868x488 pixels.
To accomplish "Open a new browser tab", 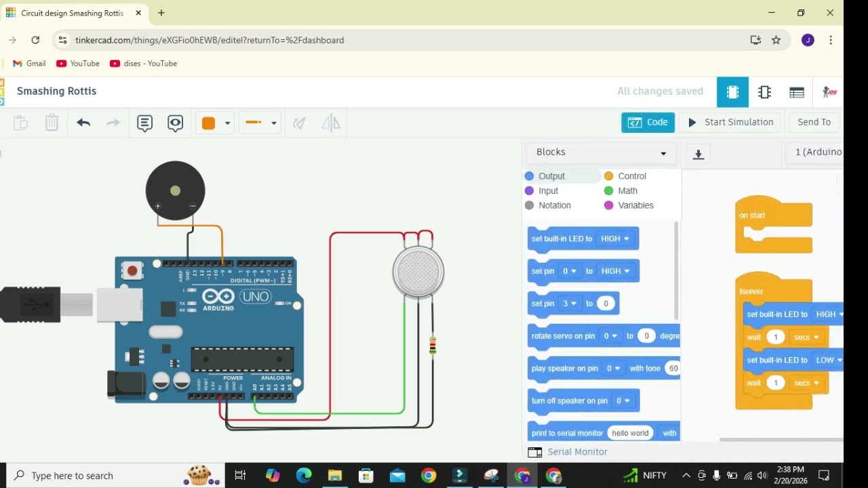I will (x=161, y=13).
